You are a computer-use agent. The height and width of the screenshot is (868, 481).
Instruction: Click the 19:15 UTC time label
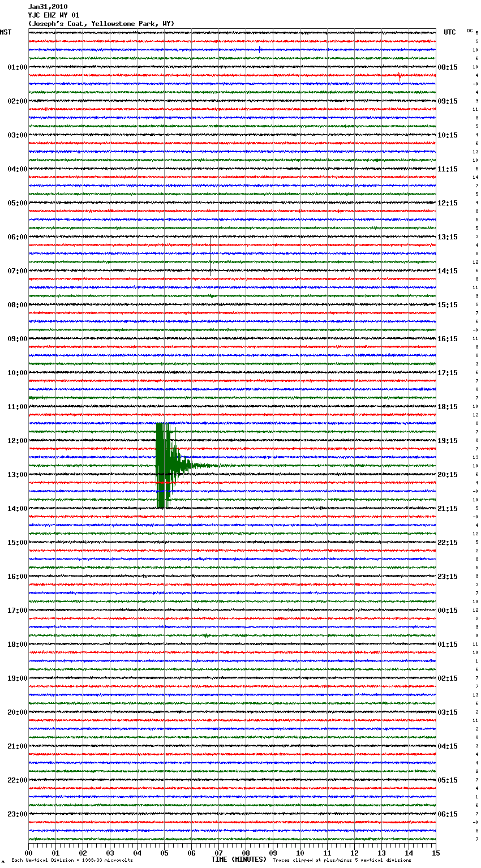click(x=448, y=441)
